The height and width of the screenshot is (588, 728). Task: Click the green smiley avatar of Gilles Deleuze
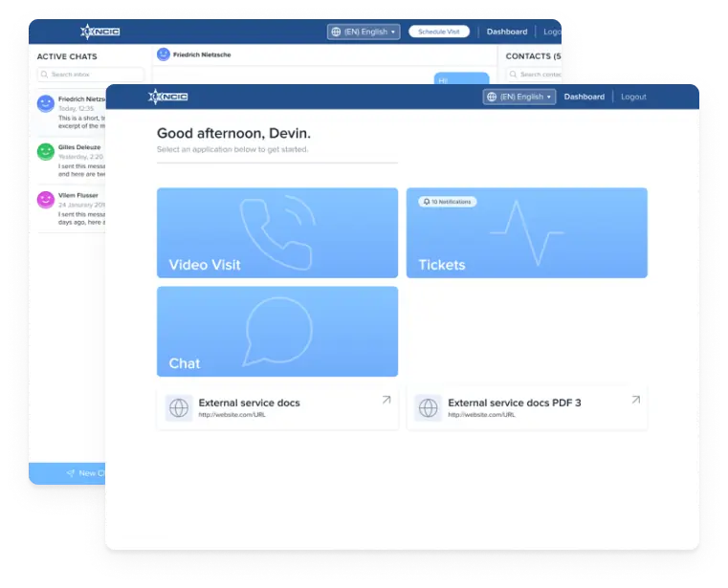pos(46,152)
